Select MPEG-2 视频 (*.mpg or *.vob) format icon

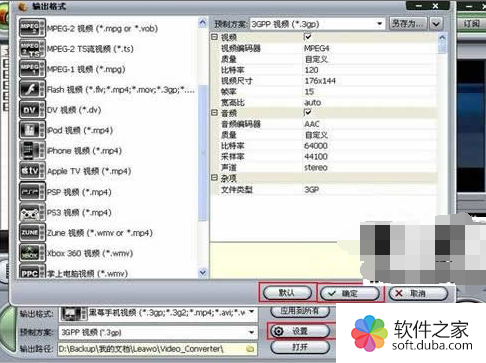click(x=32, y=28)
